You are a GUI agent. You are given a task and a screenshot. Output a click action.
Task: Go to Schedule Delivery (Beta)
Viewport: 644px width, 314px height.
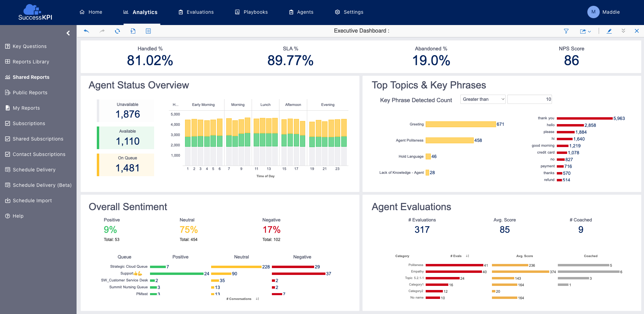pyautogui.click(x=42, y=185)
